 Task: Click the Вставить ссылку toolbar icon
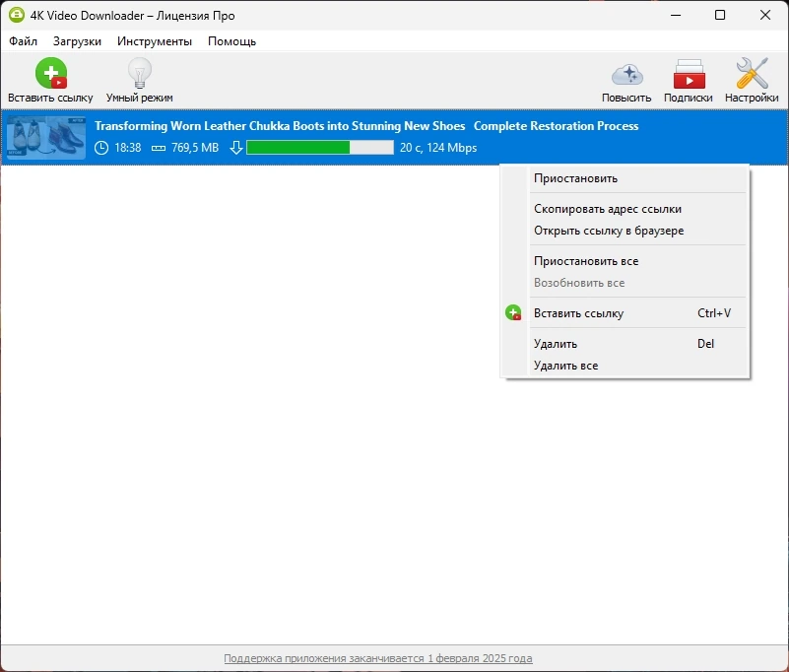point(51,74)
